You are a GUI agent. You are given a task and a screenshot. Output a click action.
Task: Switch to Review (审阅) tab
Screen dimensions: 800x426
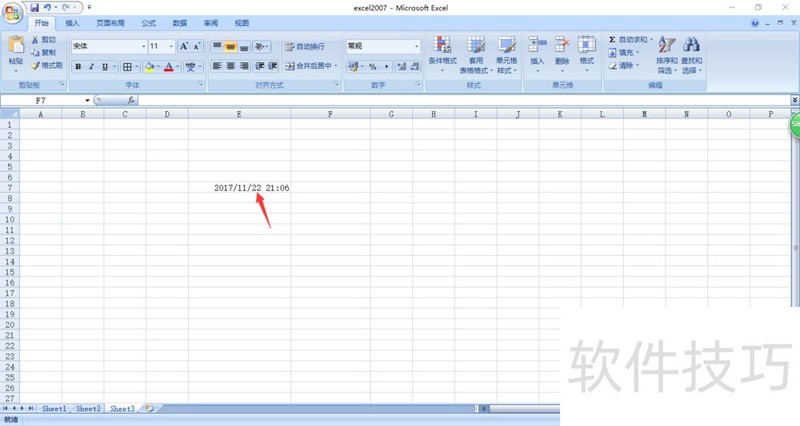click(211, 23)
